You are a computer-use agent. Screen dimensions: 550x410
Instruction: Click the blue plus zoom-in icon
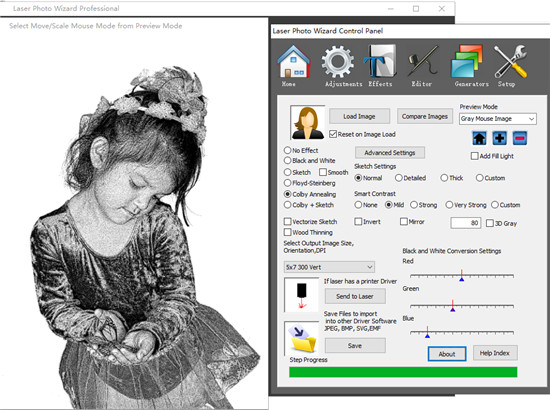point(499,138)
